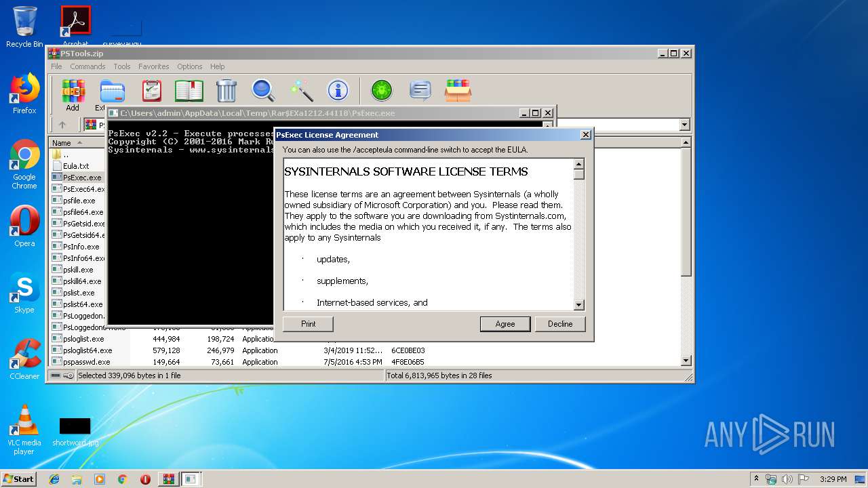The image size is (868, 488).
Task: Open the Help menu
Action: click(217, 66)
